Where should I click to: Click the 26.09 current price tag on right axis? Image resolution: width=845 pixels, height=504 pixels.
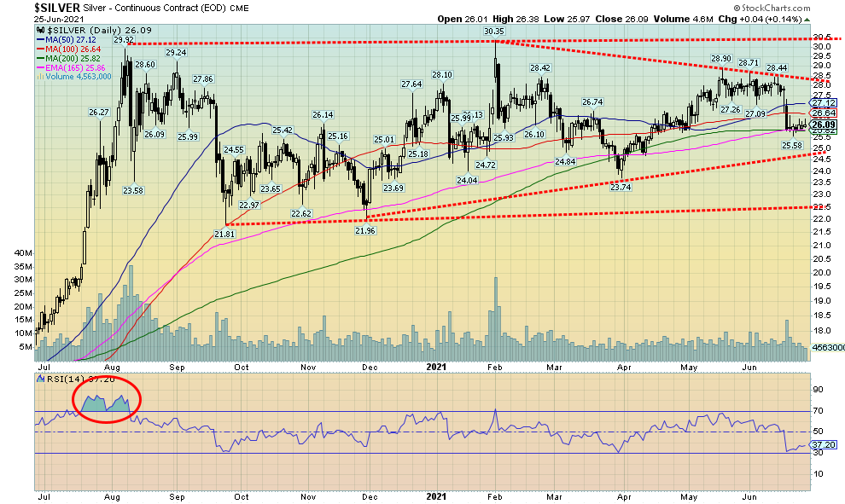point(824,125)
